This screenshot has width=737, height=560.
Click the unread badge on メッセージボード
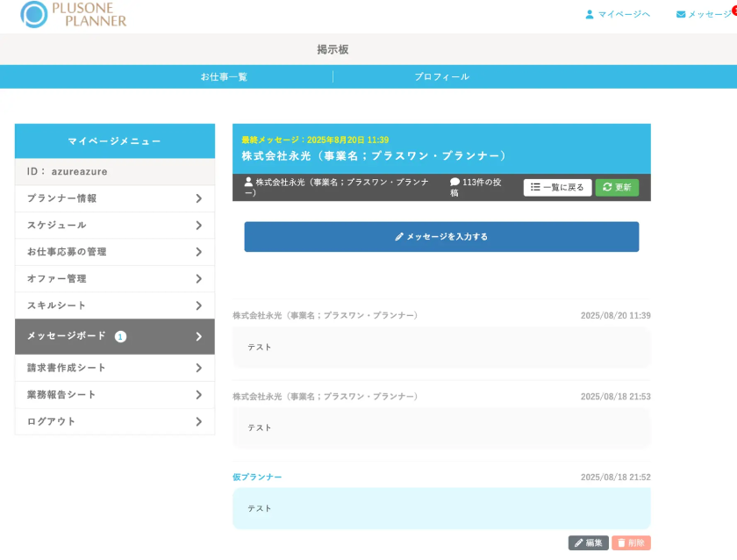coord(120,336)
